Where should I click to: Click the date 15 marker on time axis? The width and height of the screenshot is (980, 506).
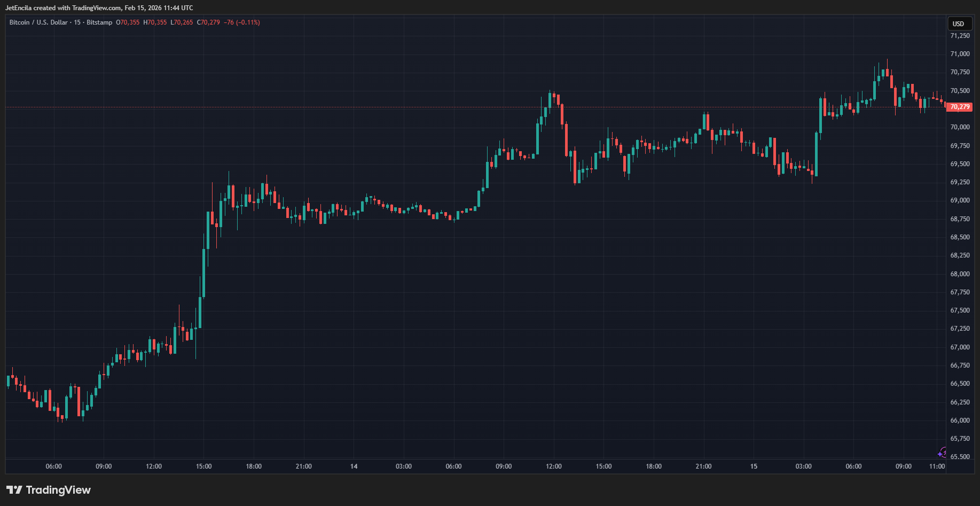tap(754, 466)
